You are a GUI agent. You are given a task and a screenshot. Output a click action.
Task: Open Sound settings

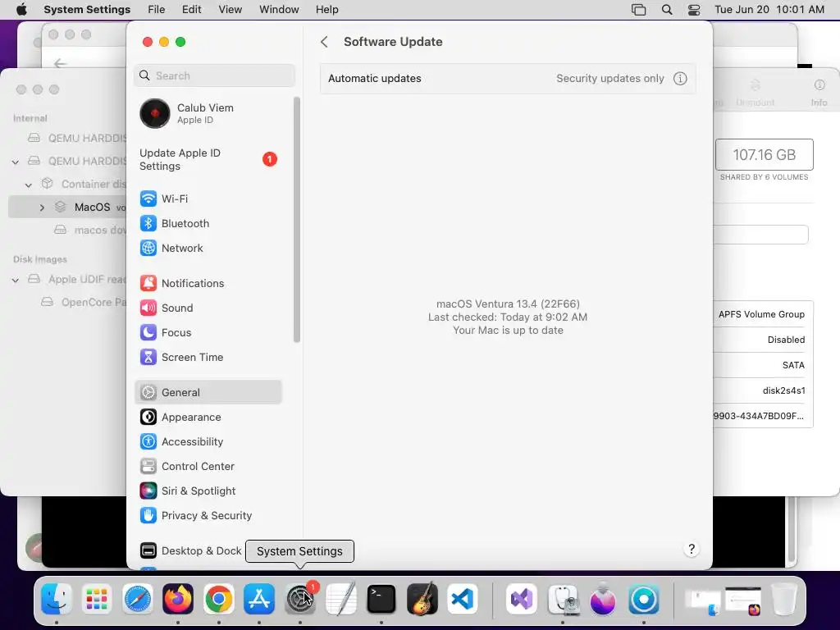click(209, 308)
